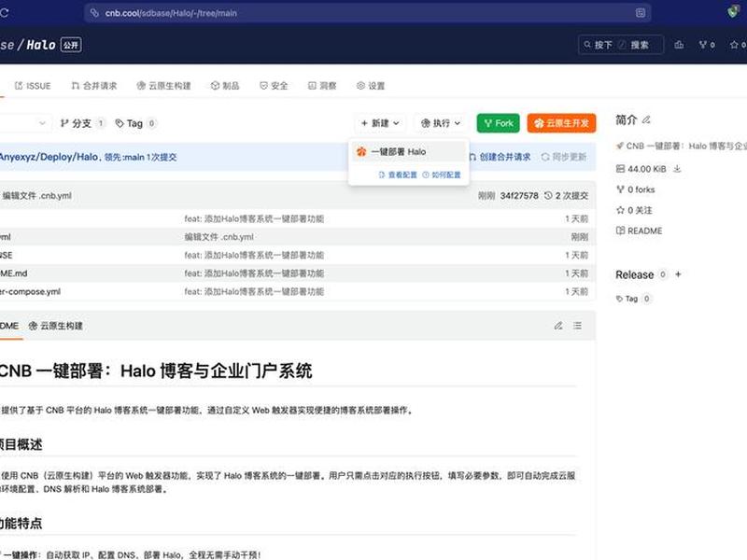Click 创建合并请求 link
The image size is (747, 560).
(500, 157)
